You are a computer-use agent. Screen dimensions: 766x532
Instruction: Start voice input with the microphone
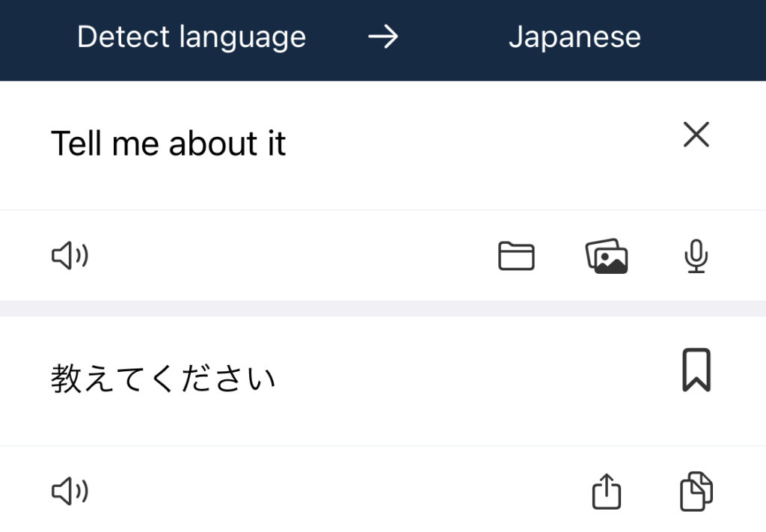[x=696, y=257]
